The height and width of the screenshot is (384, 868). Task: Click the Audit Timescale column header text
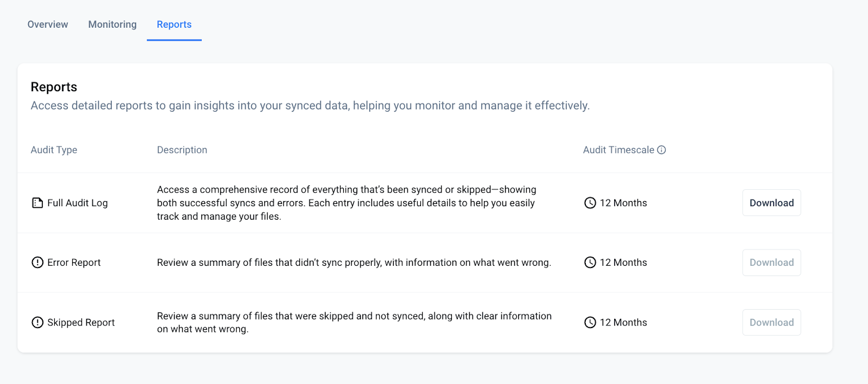[618, 150]
